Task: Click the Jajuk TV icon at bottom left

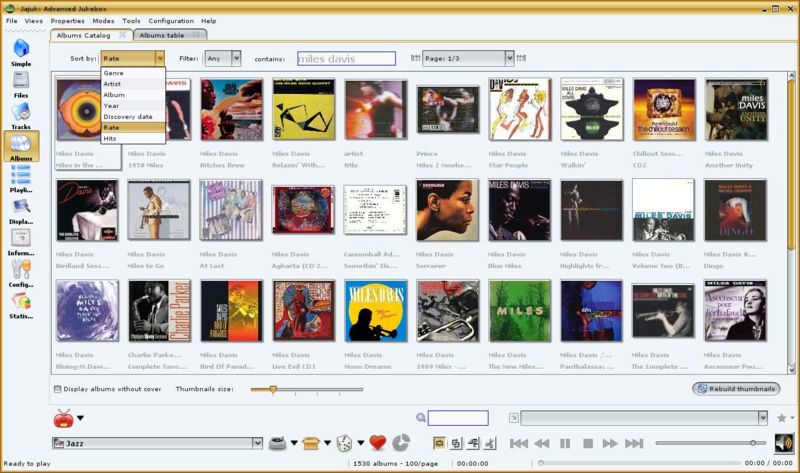Action: click(63, 418)
